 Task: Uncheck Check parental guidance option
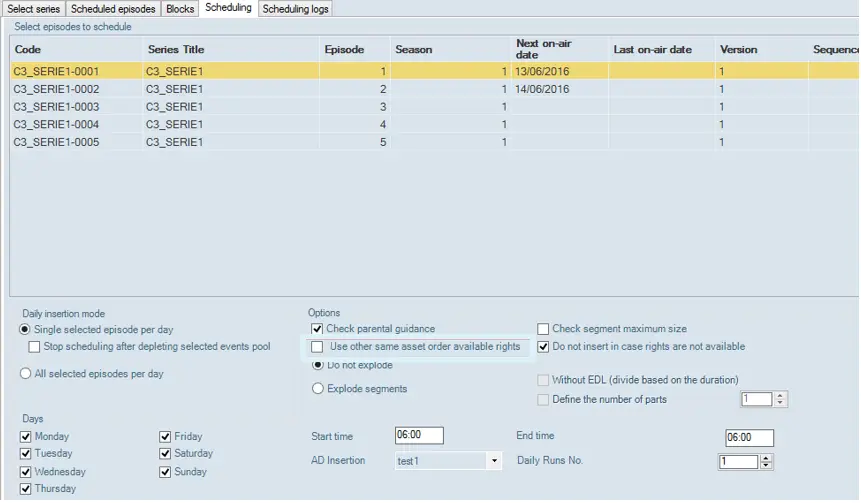pyautogui.click(x=317, y=329)
